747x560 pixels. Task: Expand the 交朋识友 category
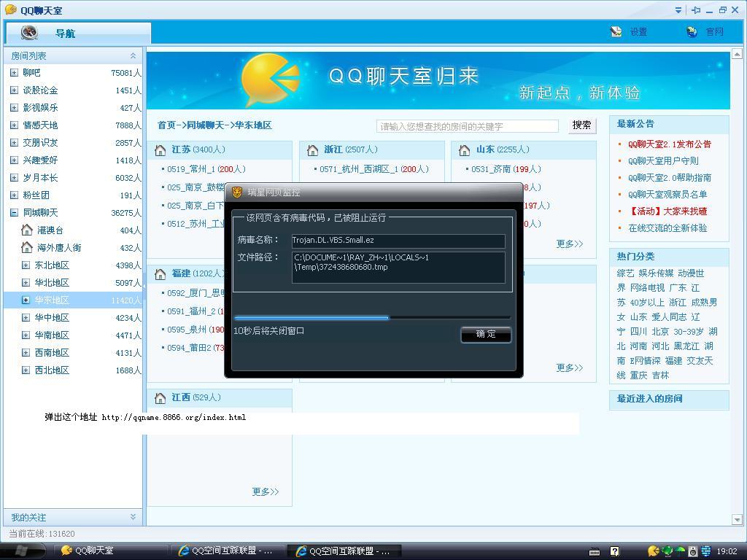coord(15,143)
